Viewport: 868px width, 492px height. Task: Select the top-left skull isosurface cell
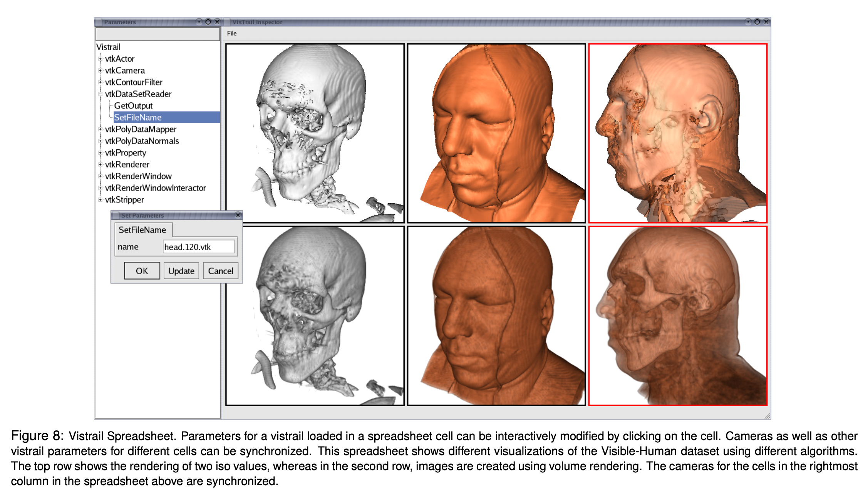pyautogui.click(x=315, y=133)
